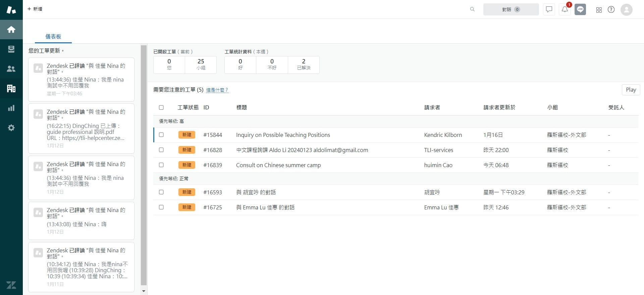Image resolution: width=644 pixels, height=295 pixels.
Task: Open the 這是什麼? link
Action: [217, 90]
